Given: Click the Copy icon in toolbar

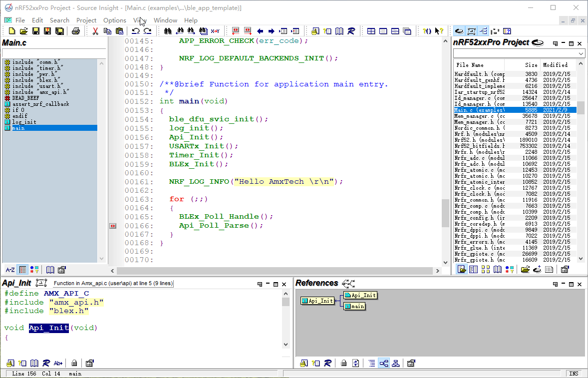Looking at the screenshot, I should [107, 31].
